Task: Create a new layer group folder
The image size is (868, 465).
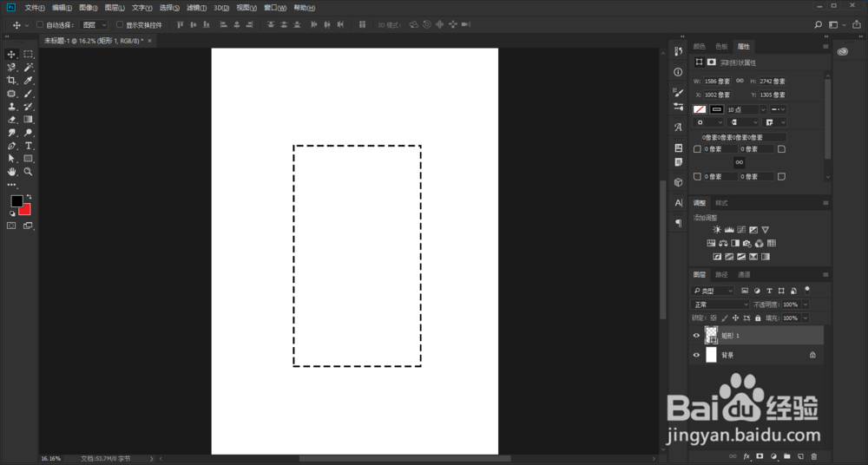Action: click(x=786, y=456)
